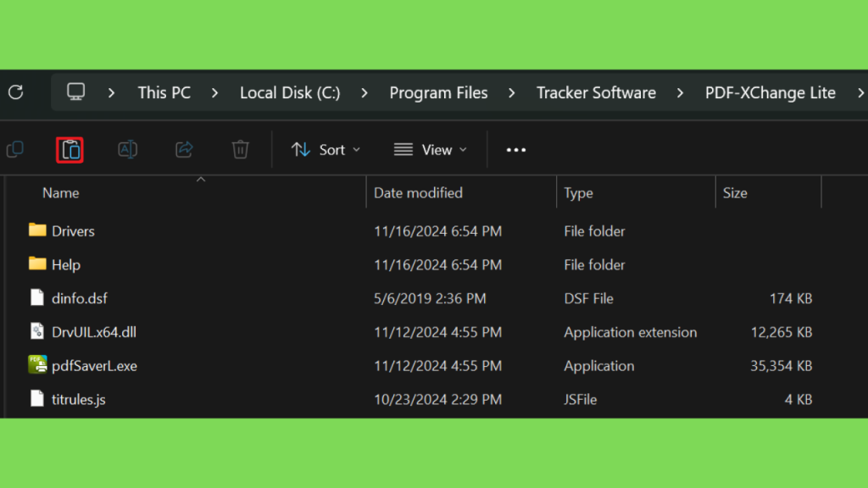The image size is (868, 488).
Task: Click the pdfSaverL.exe application icon
Action: pyautogui.click(x=37, y=364)
